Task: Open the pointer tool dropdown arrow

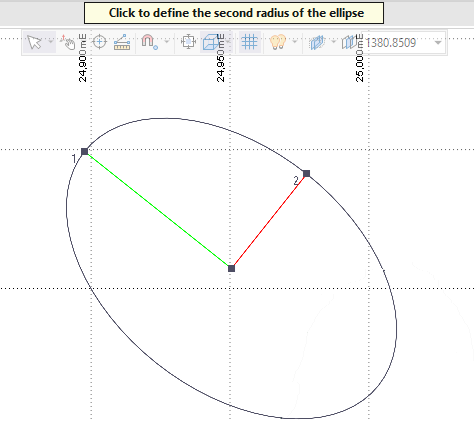Action: pyautogui.click(x=51, y=42)
